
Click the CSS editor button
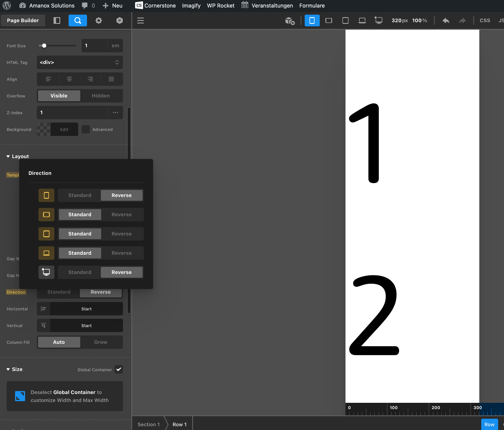pos(485,20)
